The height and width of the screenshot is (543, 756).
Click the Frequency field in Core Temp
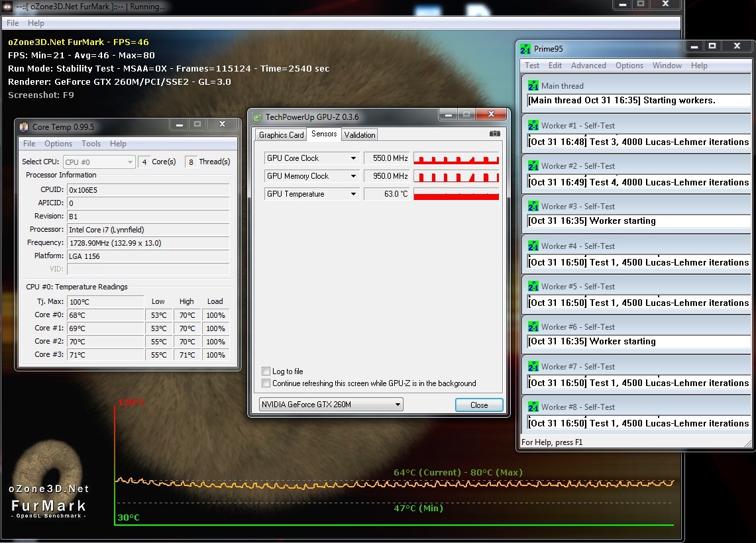click(x=148, y=243)
